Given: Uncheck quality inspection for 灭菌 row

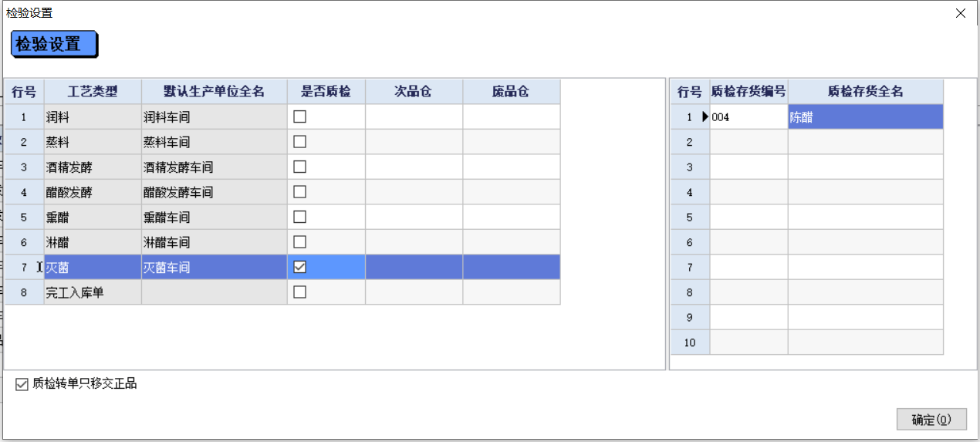Looking at the screenshot, I should pyautogui.click(x=299, y=267).
